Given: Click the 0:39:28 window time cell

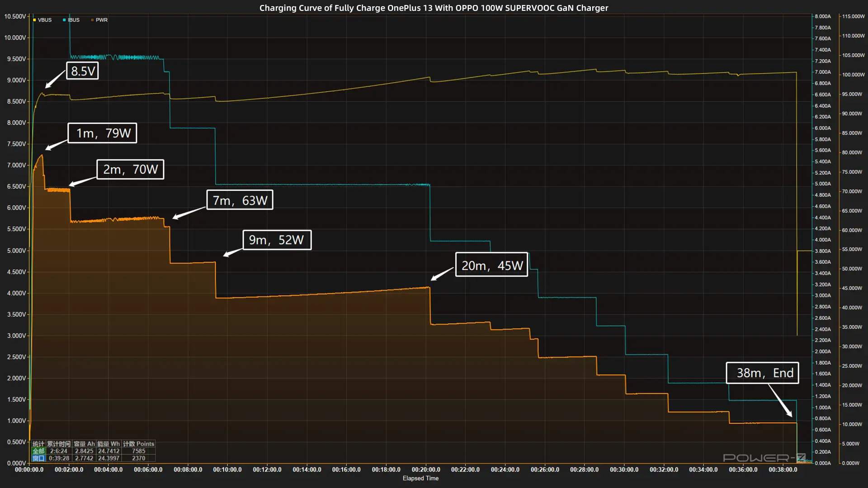Looking at the screenshot, I should (x=59, y=458).
